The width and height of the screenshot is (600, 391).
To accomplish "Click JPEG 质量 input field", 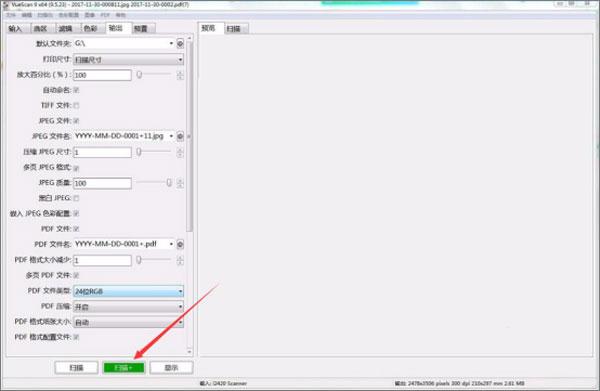I will tap(102, 183).
